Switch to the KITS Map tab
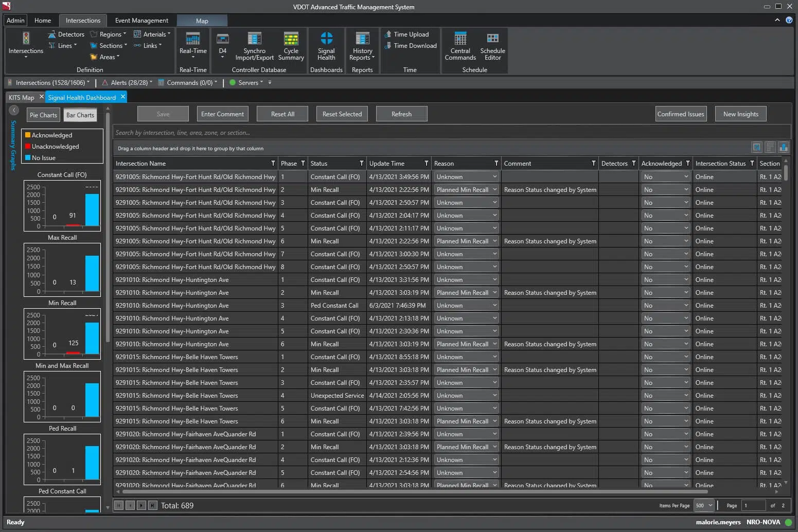 [21, 98]
